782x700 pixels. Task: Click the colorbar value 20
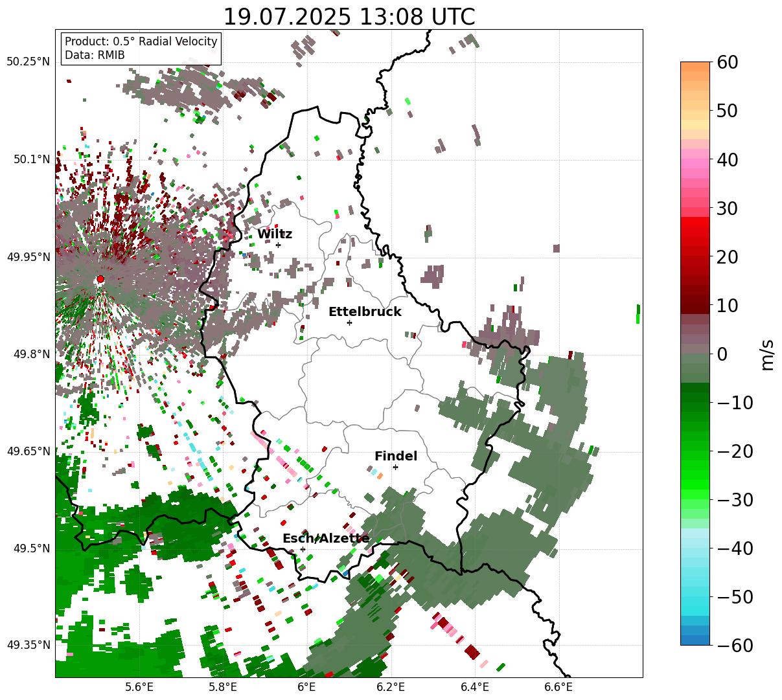tap(726, 257)
